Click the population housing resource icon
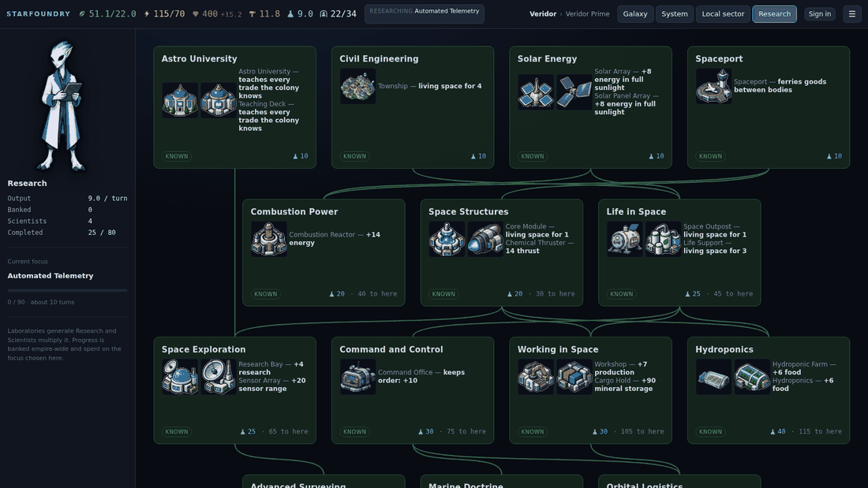Screen dimensions: 868x488 pos(324,14)
